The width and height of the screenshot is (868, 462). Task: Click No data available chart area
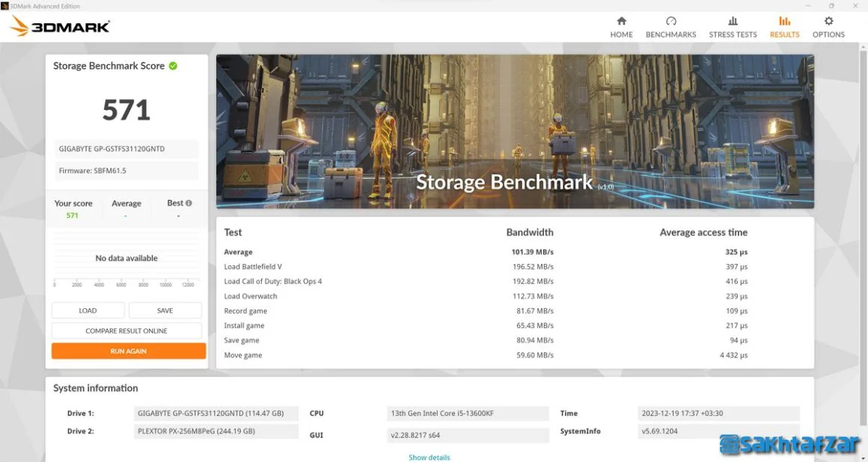point(126,259)
